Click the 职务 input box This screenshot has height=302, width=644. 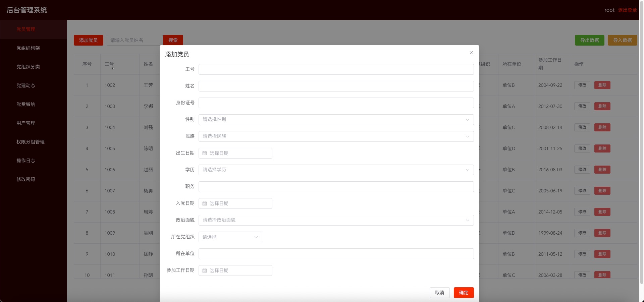point(336,187)
